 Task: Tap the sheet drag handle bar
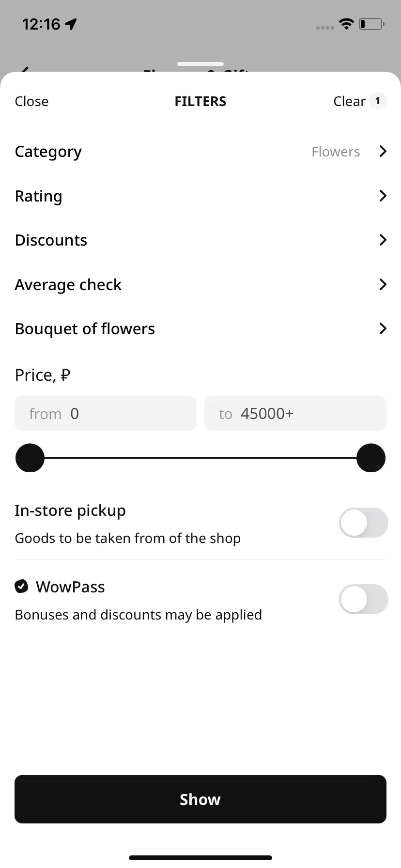click(x=200, y=63)
